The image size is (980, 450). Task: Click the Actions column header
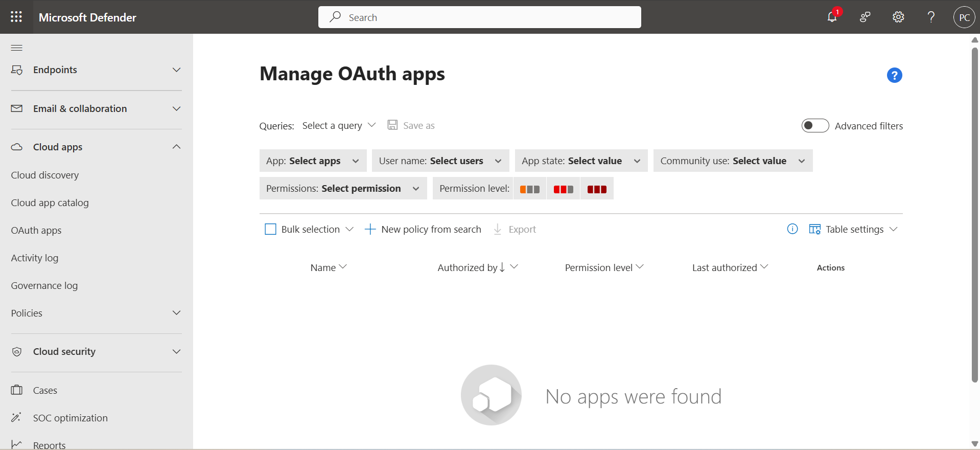pos(831,267)
